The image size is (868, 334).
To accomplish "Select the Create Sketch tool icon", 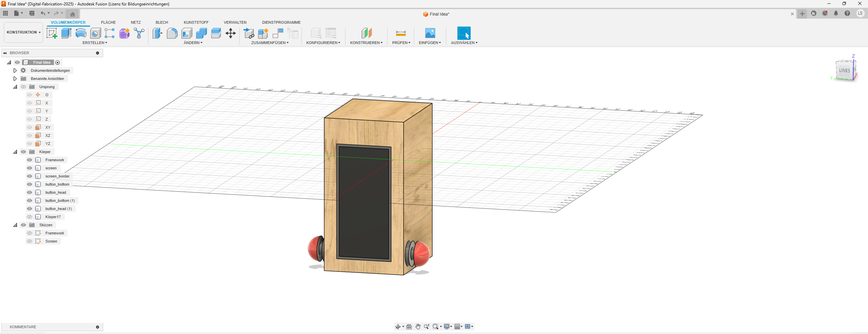I will point(52,33).
